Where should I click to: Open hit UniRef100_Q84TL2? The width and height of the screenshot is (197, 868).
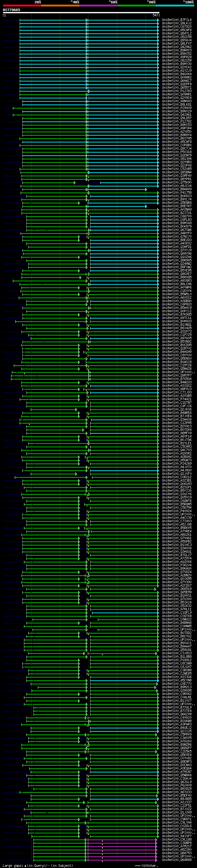(x=176, y=33)
